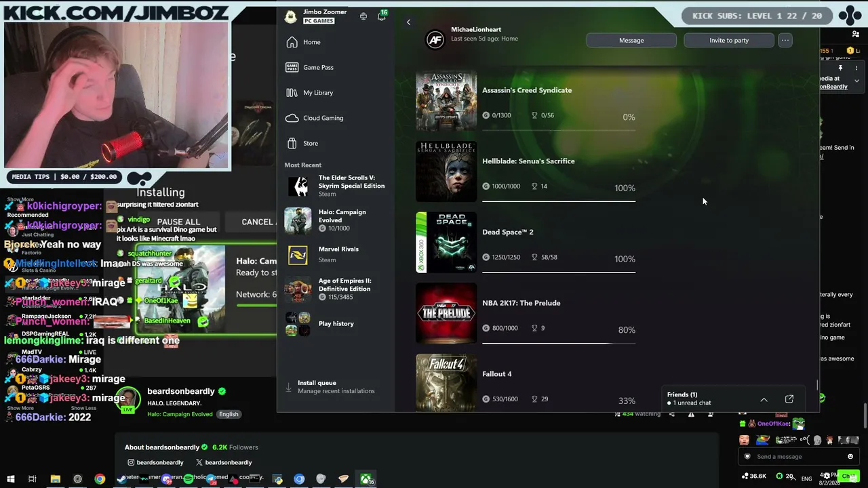Click the Message button
This screenshot has height=488, width=868.
pyautogui.click(x=631, y=40)
